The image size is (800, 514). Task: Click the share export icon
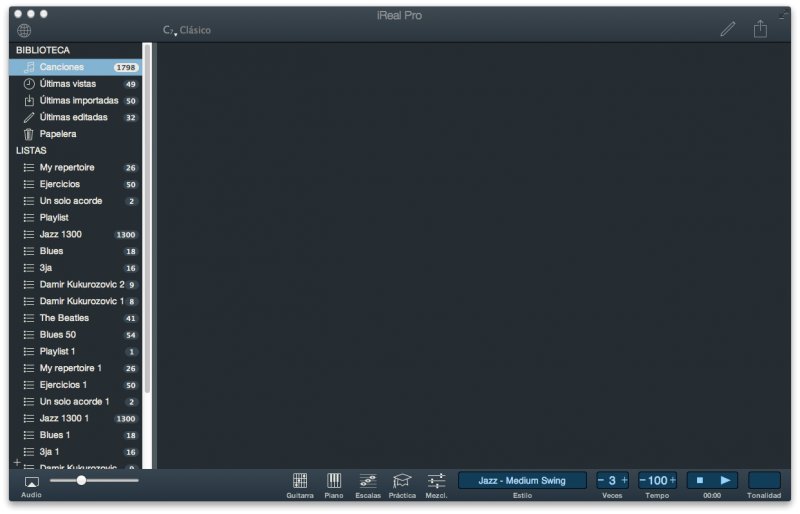[x=760, y=29]
